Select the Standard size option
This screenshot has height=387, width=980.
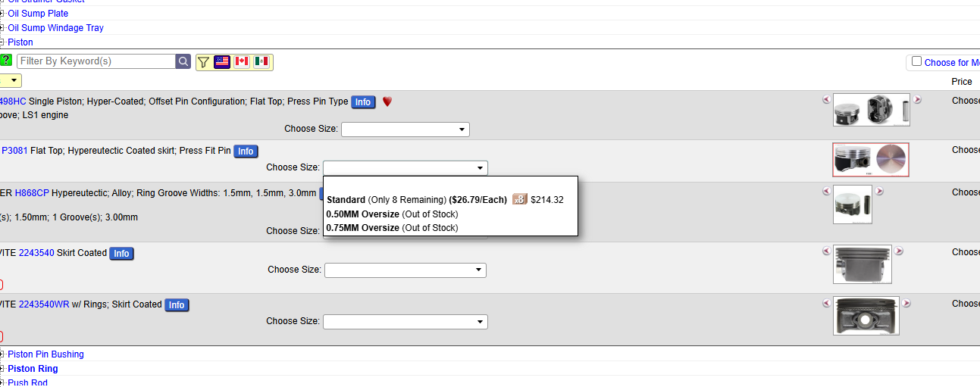tap(346, 200)
